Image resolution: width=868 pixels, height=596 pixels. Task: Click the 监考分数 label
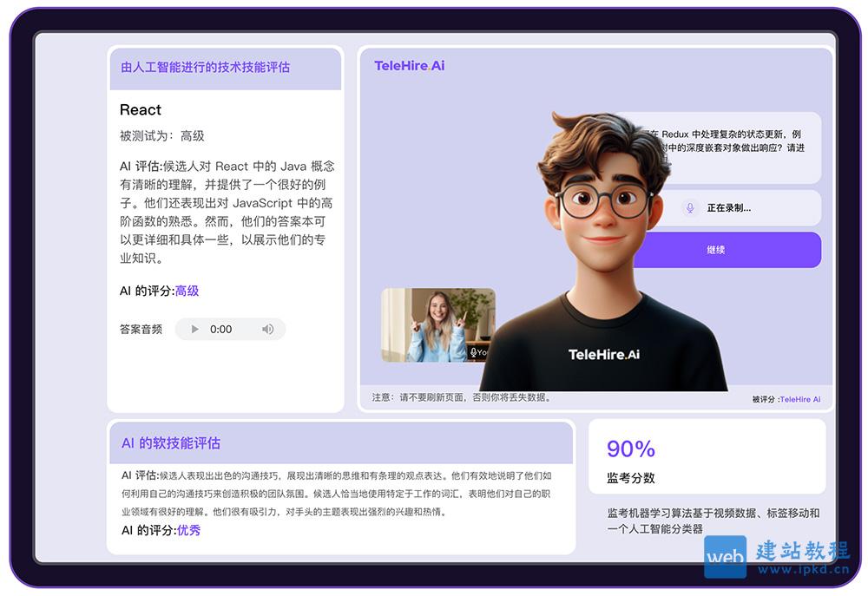tap(631, 477)
